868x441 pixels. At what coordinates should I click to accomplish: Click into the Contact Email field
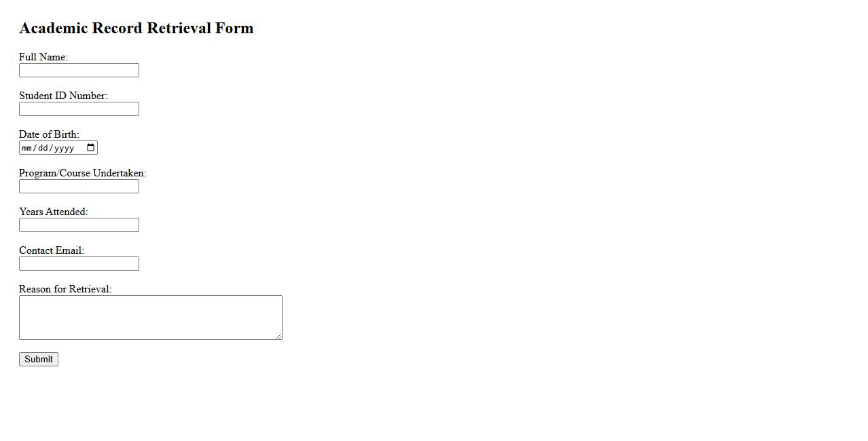(79, 264)
